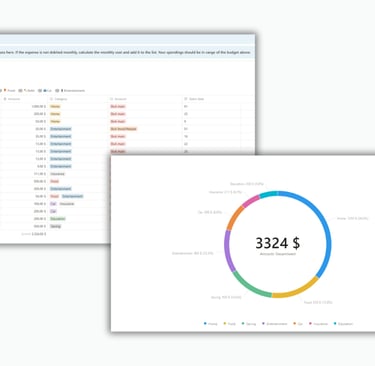The width and height of the screenshot is (375, 366).
Task: Click the purple Entertainment segment of the donut
Action: click(227, 252)
